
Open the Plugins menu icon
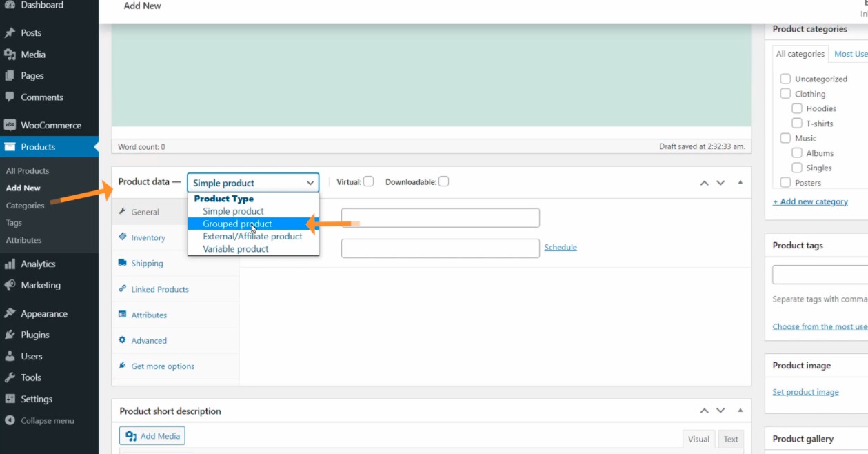pyautogui.click(x=10, y=335)
